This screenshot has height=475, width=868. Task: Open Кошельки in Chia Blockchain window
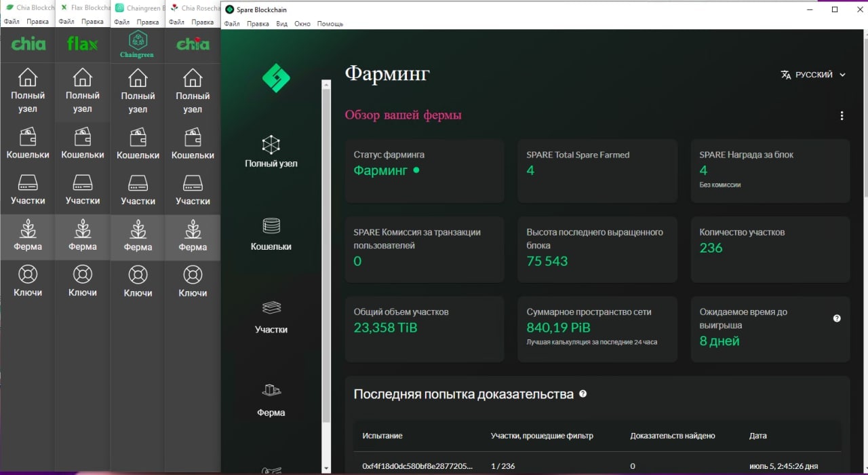[28, 144]
